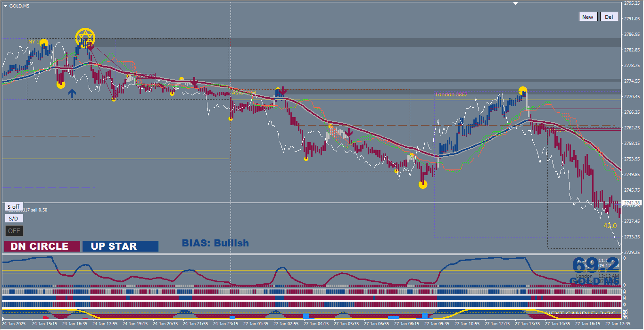
Task: Switch the dark OFF toggle
Action: 14,231
